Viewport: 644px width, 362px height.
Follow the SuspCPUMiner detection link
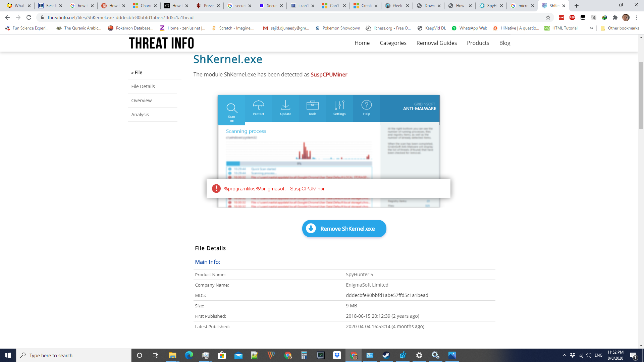(329, 74)
